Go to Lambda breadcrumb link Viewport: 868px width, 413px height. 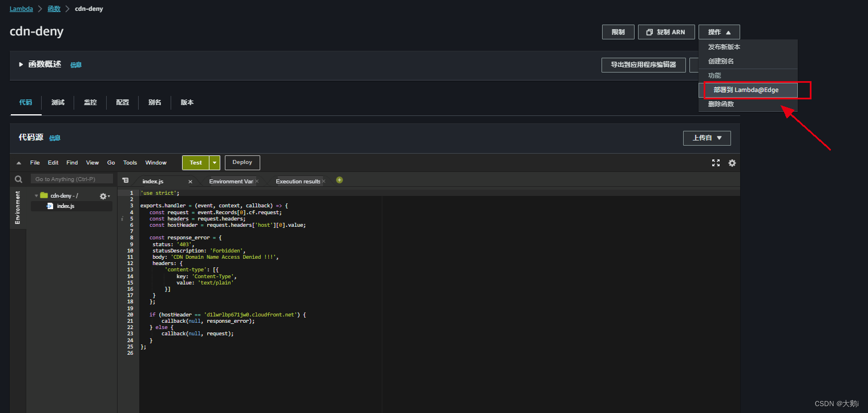[x=21, y=9]
